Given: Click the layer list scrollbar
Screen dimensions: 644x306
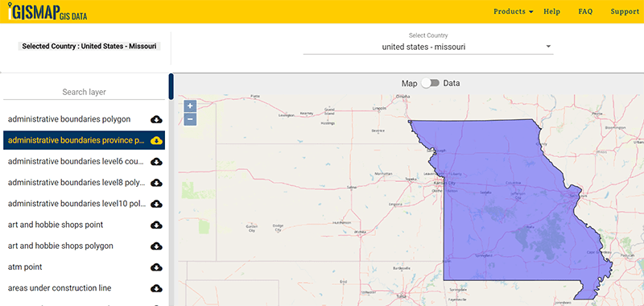Looking at the screenshot, I should coord(171,87).
